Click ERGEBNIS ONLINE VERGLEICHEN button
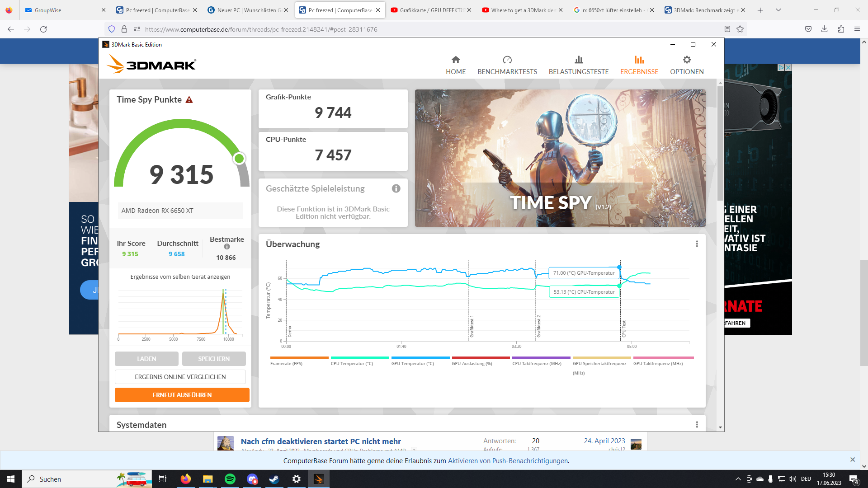 [180, 377]
